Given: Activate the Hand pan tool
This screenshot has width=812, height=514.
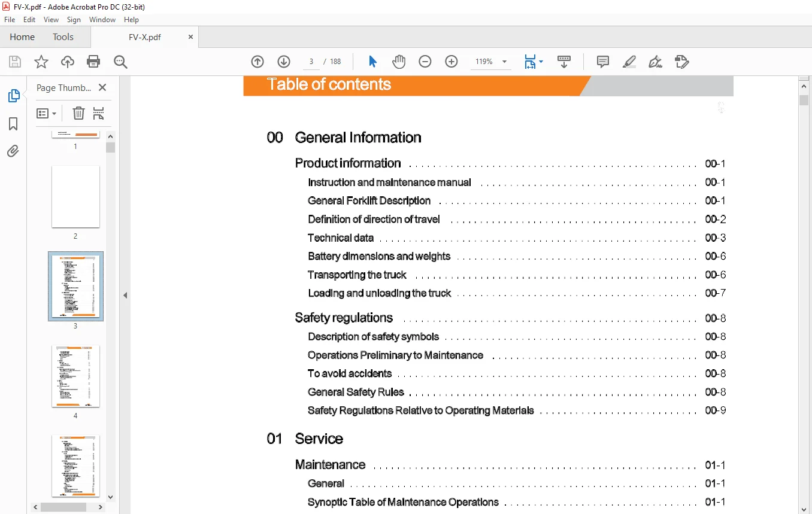Looking at the screenshot, I should [399, 62].
